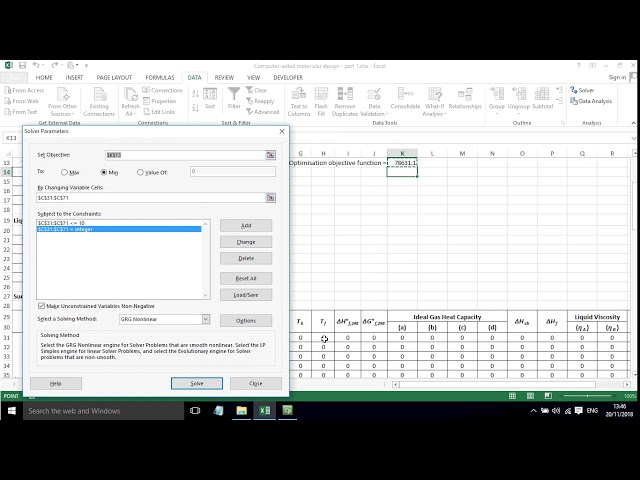Select the $C$31:$C$71 <= 10 constraint
This screenshot has height=480, width=640.
tap(119, 223)
